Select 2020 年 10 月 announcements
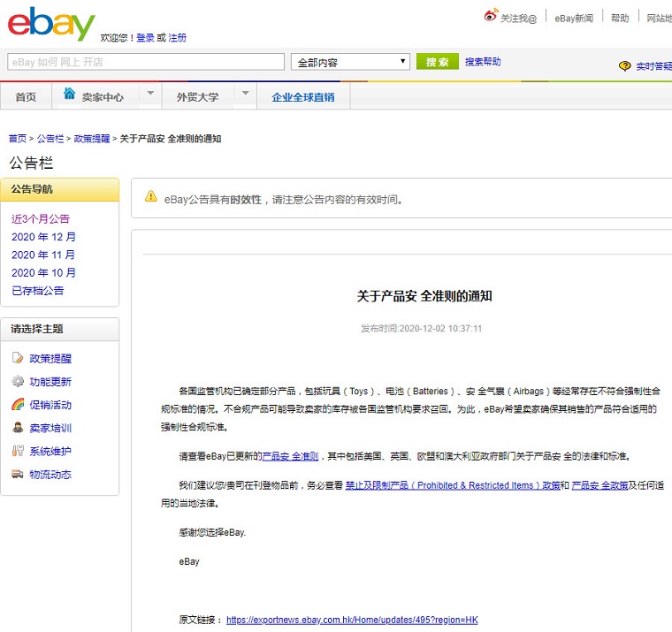Viewport: 672px width, 632px height. click(43, 272)
